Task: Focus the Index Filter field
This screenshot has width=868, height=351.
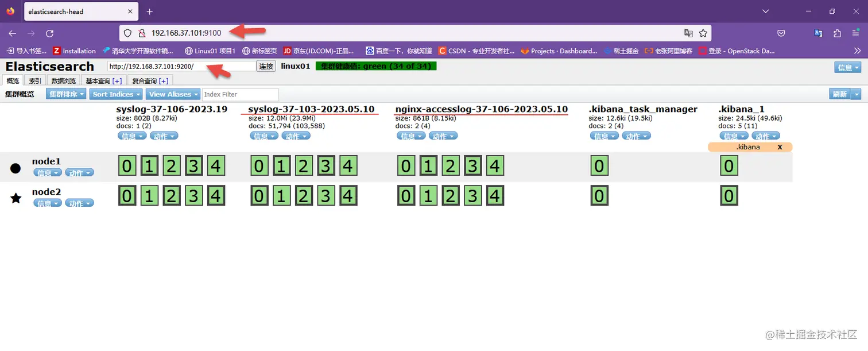Action: point(240,94)
